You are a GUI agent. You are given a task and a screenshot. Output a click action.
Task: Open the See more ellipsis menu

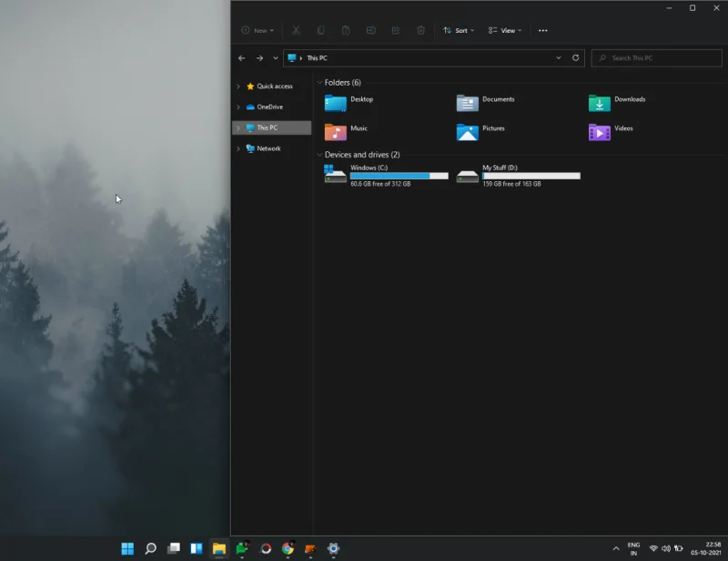click(x=542, y=30)
